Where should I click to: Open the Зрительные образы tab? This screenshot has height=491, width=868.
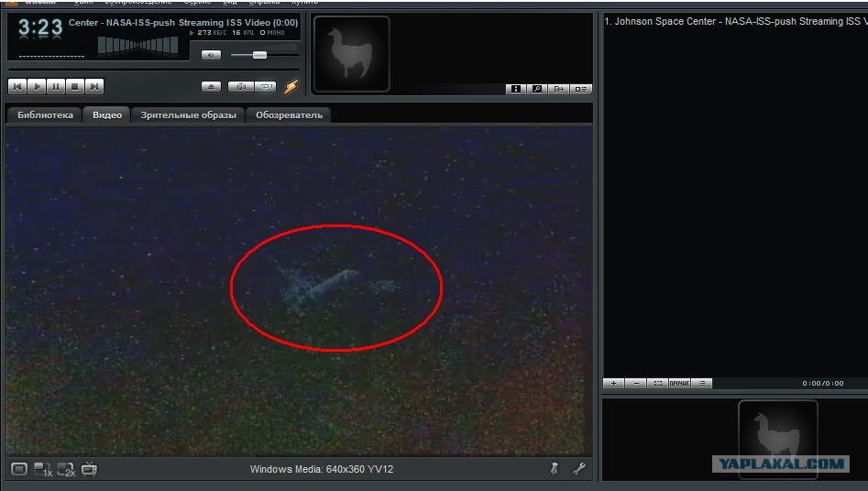coord(188,115)
